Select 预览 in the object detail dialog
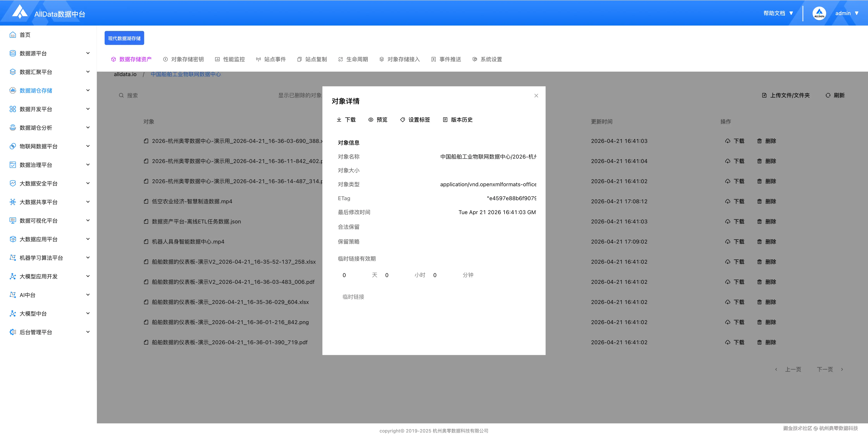This screenshot has width=868, height=441. pyautogui.click(x=378, y=119)
